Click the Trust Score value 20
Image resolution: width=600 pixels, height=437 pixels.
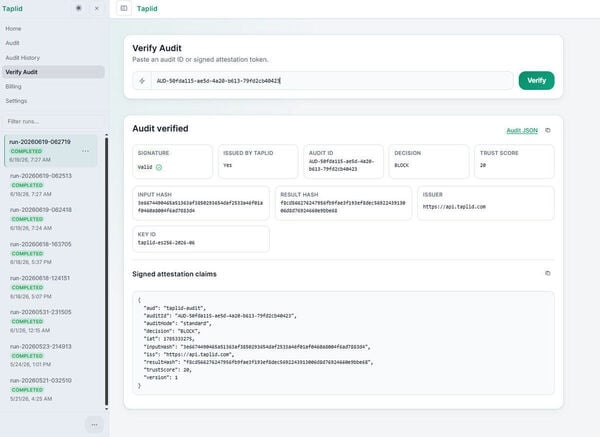pyautogui.click(x=483, y=165)
